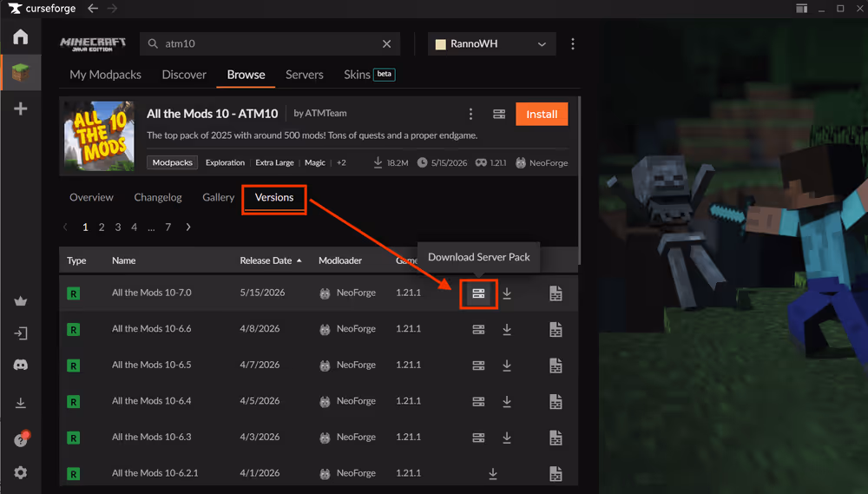Select the Minecraft grass block game icon
Screen dimensions: 868x494
[x=21, y=73]
